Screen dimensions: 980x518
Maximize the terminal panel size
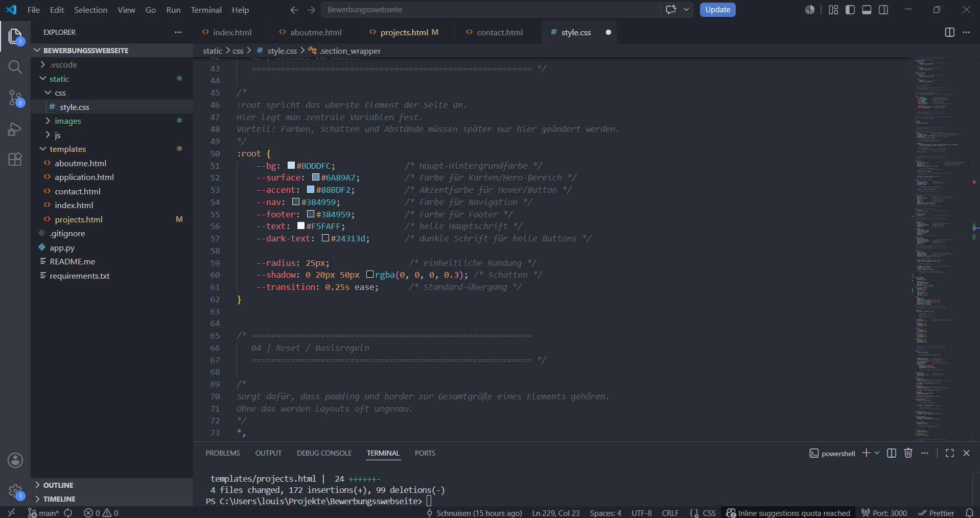point(950,453)
